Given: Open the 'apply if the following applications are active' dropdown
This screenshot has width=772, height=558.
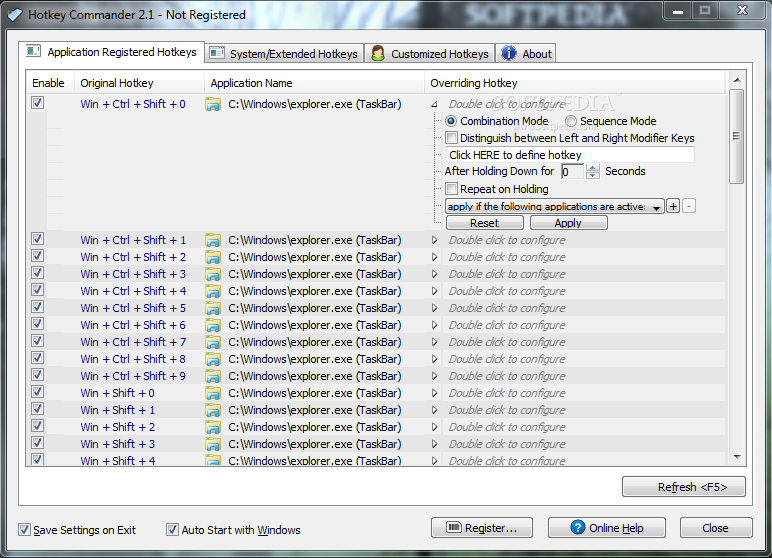Looking at the screenshot, I should click(x=555, y=206).
